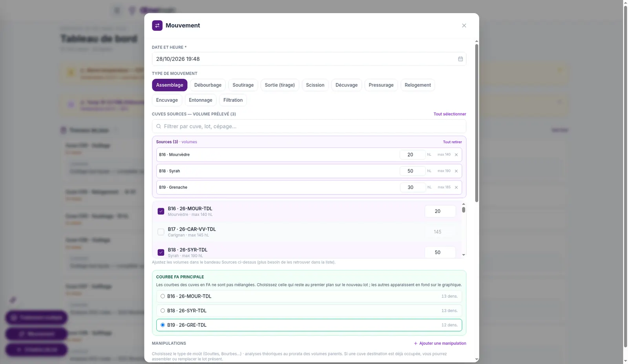Open the calendar date picker icon
This screenshot has width=628, height=364.
[460, 59]
